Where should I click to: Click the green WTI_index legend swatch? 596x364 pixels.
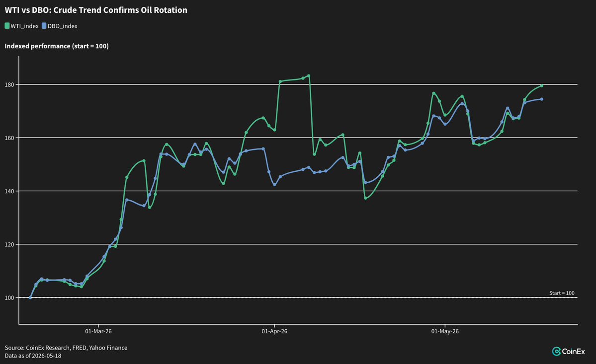click(7, 26)
